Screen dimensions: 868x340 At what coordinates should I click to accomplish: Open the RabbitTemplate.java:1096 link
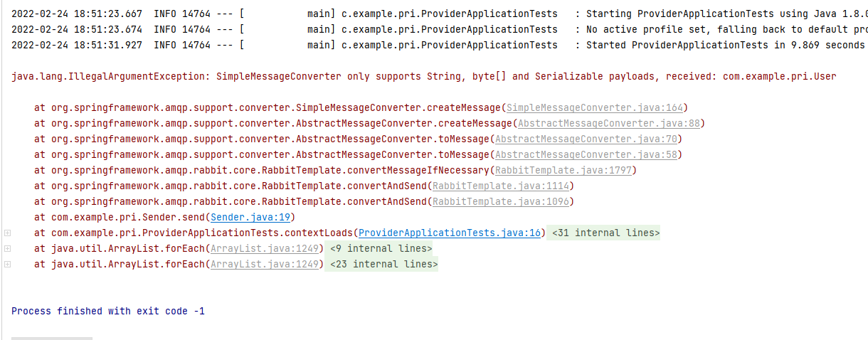[500, 202]
